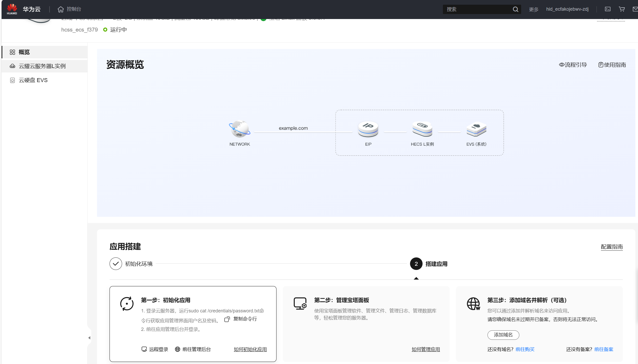This screenshot has width=638, height=364.
Task: Click the search magnifier icon
Action: coord(515,9)
